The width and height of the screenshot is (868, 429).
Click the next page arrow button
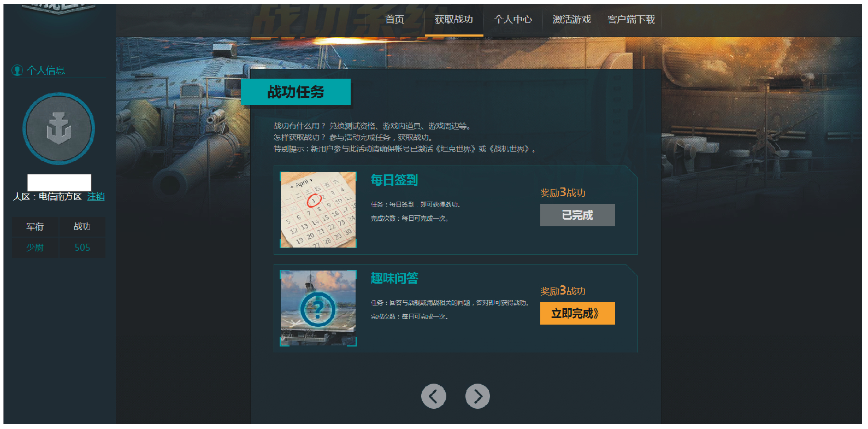477,396
